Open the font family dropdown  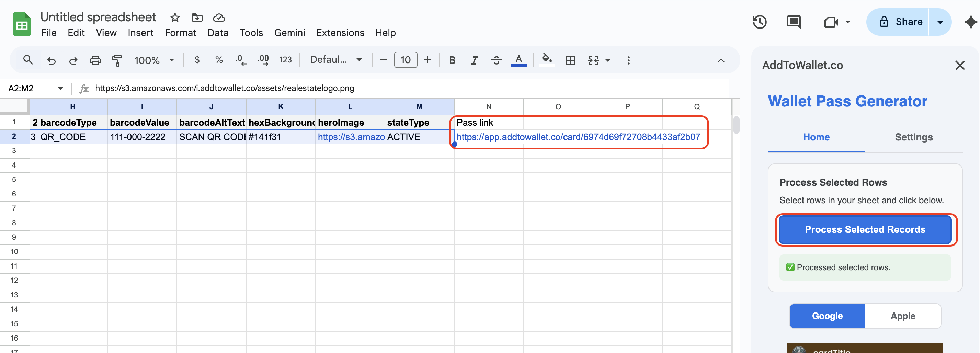pyautogui.click(x=335, y=60)
